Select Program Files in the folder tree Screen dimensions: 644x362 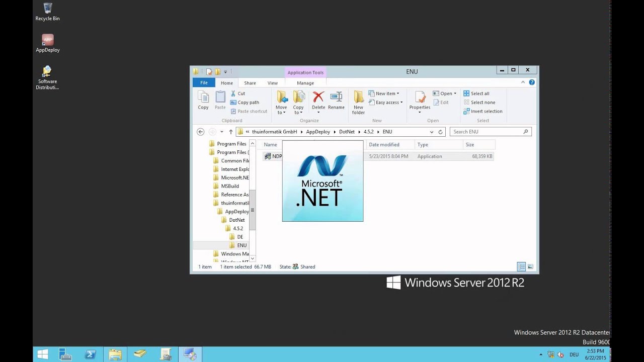228,144
